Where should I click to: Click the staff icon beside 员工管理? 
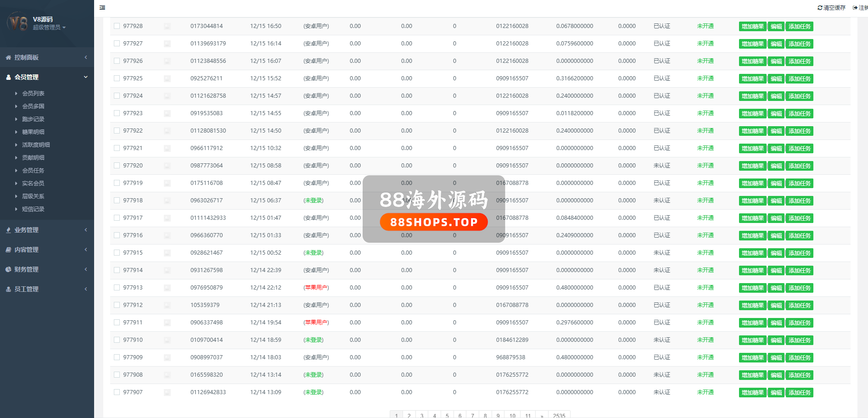(8, 289)
